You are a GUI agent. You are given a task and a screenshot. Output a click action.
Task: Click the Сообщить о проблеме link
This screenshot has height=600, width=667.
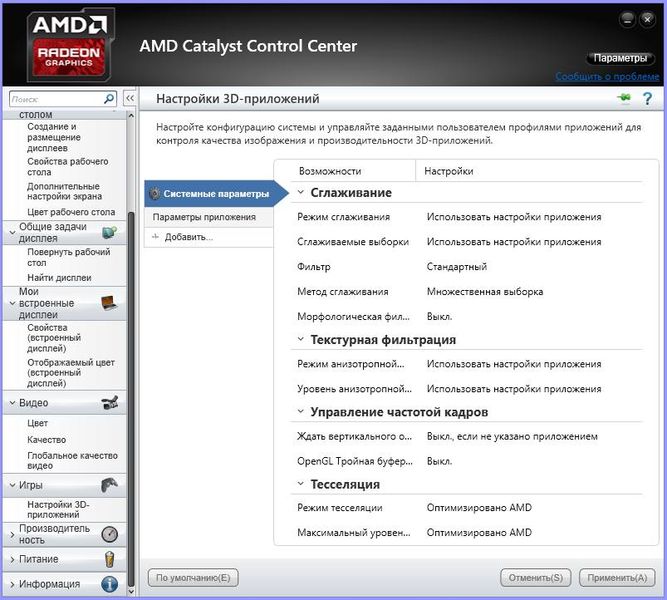click(607, 77)
